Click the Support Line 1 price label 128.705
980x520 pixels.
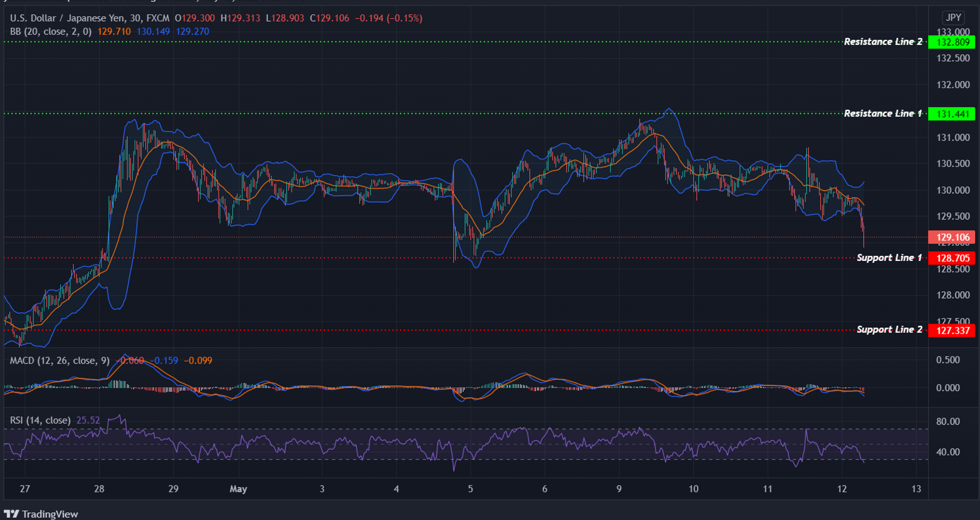point(951,258)
